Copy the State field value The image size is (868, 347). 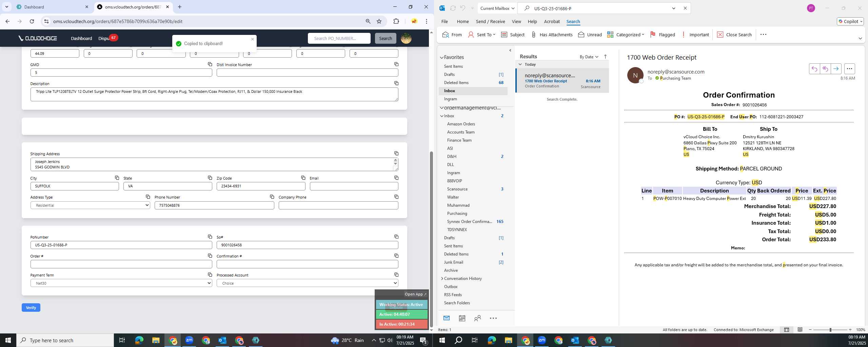pos(210,178)
